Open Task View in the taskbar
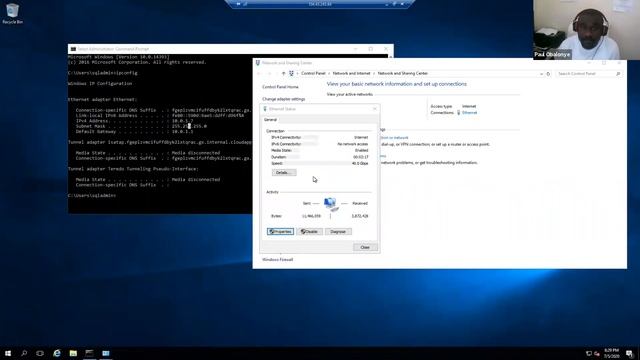The width and height of the screenshot is (640, 360). click(40, 353)
